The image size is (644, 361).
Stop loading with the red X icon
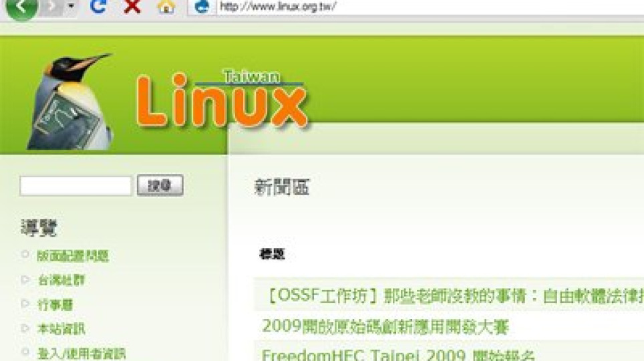pyautogui.click(x=132, y=6)
